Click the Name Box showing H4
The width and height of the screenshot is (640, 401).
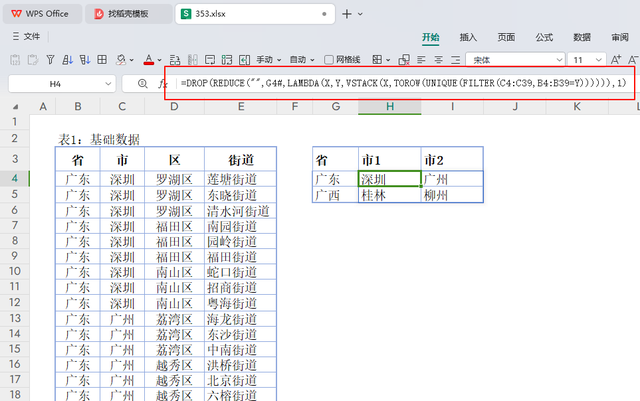tap(55, 84)
